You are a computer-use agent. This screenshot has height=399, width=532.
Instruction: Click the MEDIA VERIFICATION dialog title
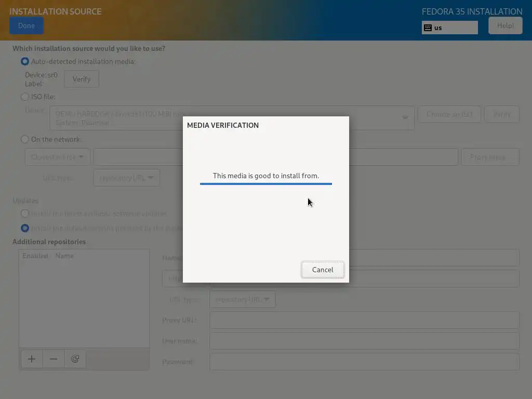(223, 125)
